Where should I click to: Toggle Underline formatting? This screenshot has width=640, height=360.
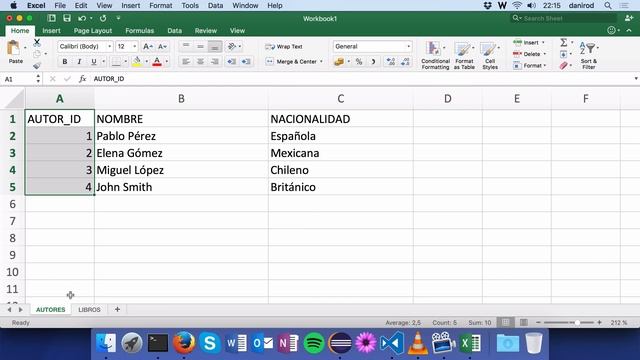pyautogui.click(x=94, y=62)
